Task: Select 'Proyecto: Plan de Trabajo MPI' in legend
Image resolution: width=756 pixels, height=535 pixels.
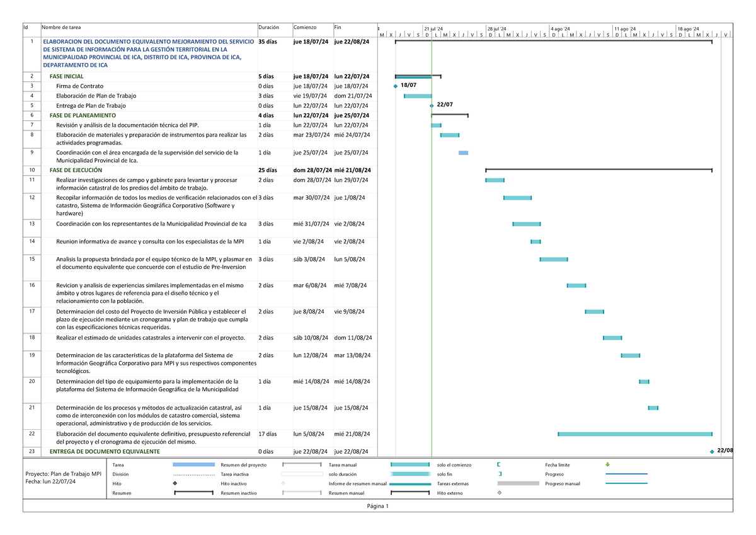Action: (x=63, y=474)
